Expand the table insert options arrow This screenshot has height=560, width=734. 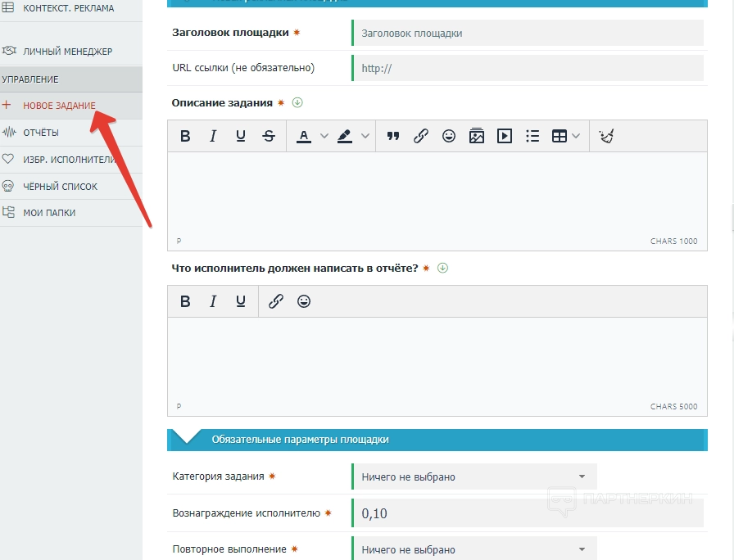(577, 137)
